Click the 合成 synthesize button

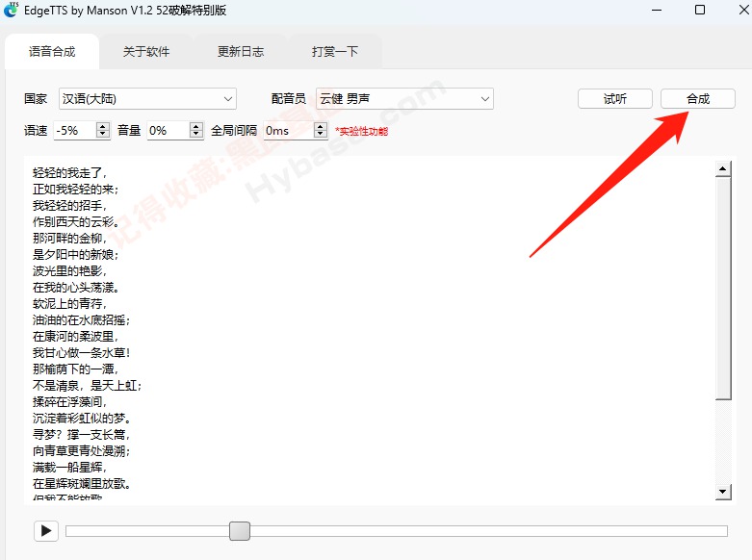coord(698,99)
